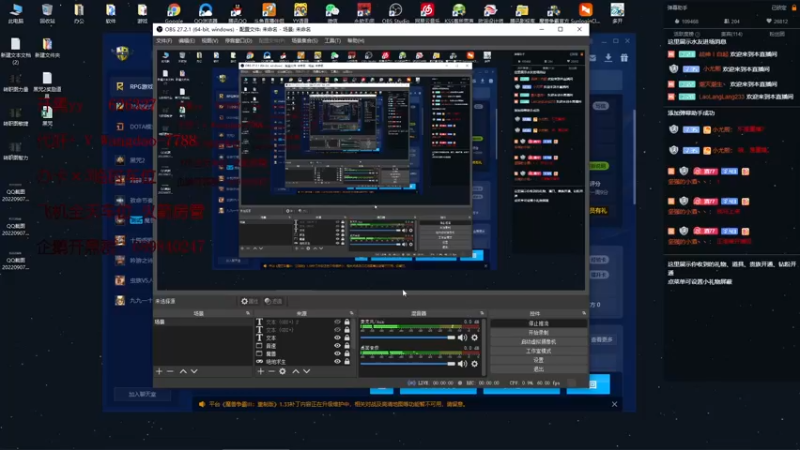
Task: Click the 开始录制 start recording button
Action: click(538, 333)
